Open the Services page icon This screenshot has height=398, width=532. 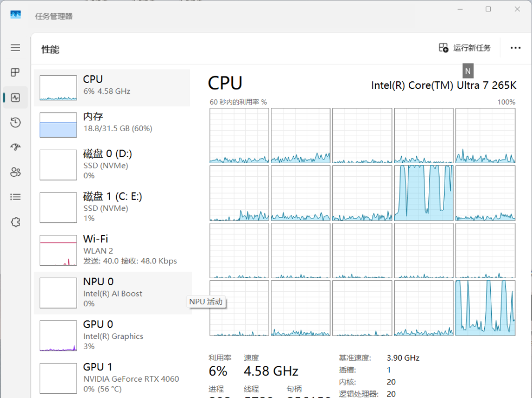(x=15, y=222)
